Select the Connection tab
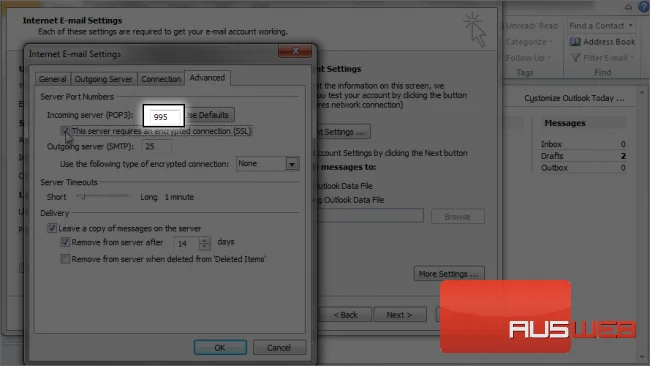The image size is (650, 366). click(161, 79)
